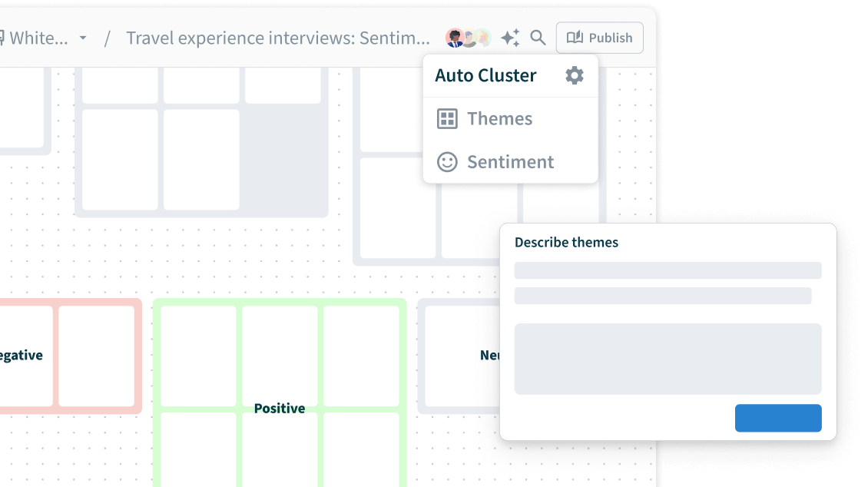Click the last collaborator avatar in header
The image size is (868, 487).
(x=483, y=38)
